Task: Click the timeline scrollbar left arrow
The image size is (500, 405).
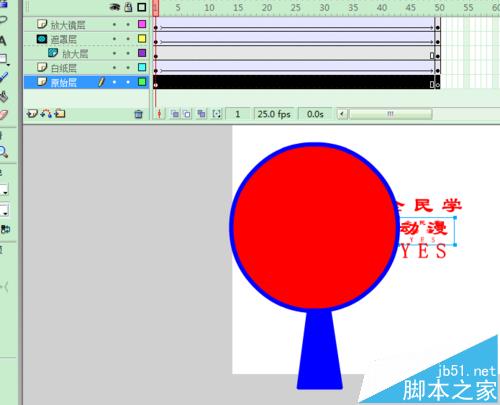Action: coord(341,114)
